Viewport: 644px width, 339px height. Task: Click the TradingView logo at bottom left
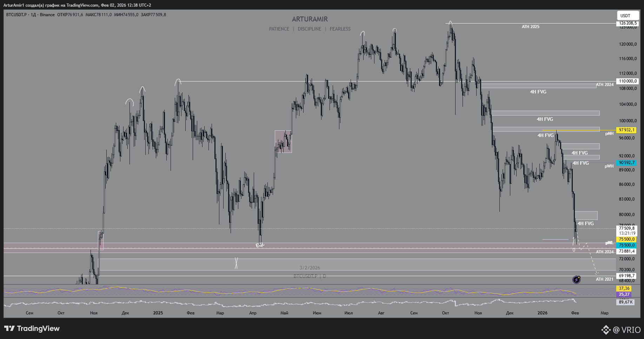[32, 328]
